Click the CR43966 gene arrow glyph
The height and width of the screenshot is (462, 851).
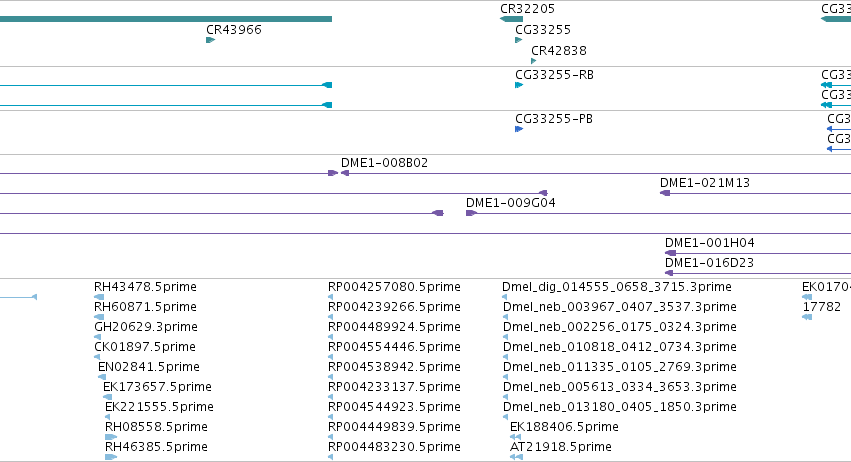[x=211, y=40]
